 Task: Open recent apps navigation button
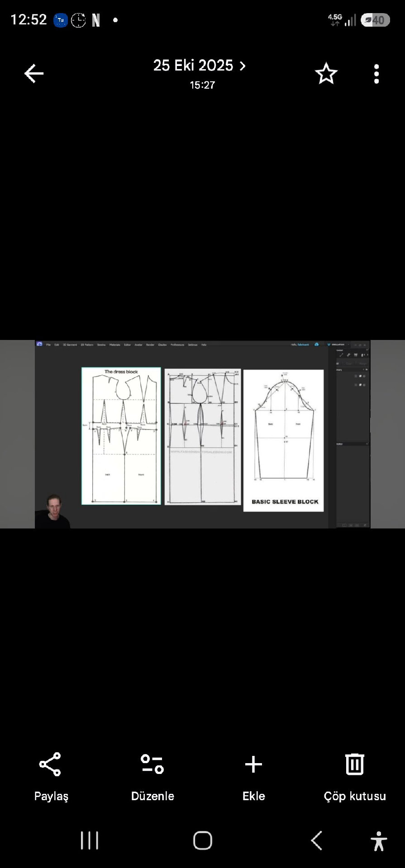point(89,841)
